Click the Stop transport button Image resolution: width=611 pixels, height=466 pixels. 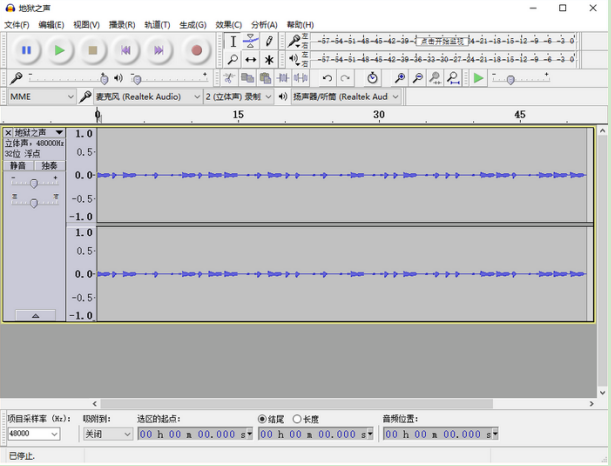click(x=92, y=50)
